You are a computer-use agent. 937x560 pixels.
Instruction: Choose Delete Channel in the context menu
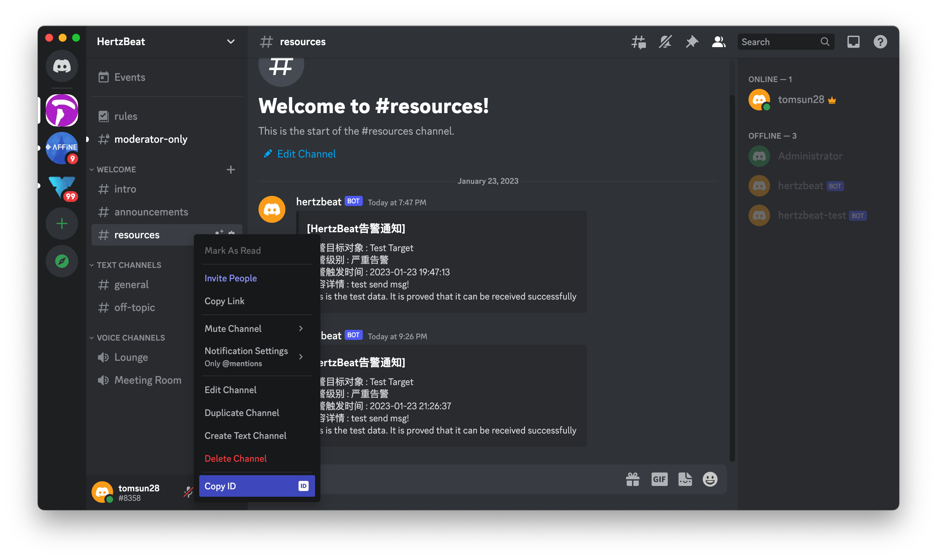point(236,458)
